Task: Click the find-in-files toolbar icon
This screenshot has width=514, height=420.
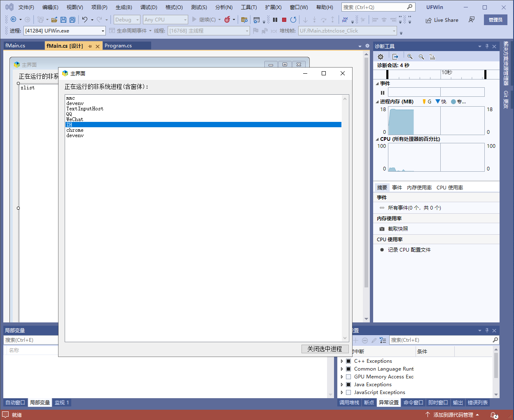Action: pyautogui.click(x=244, y=20)
